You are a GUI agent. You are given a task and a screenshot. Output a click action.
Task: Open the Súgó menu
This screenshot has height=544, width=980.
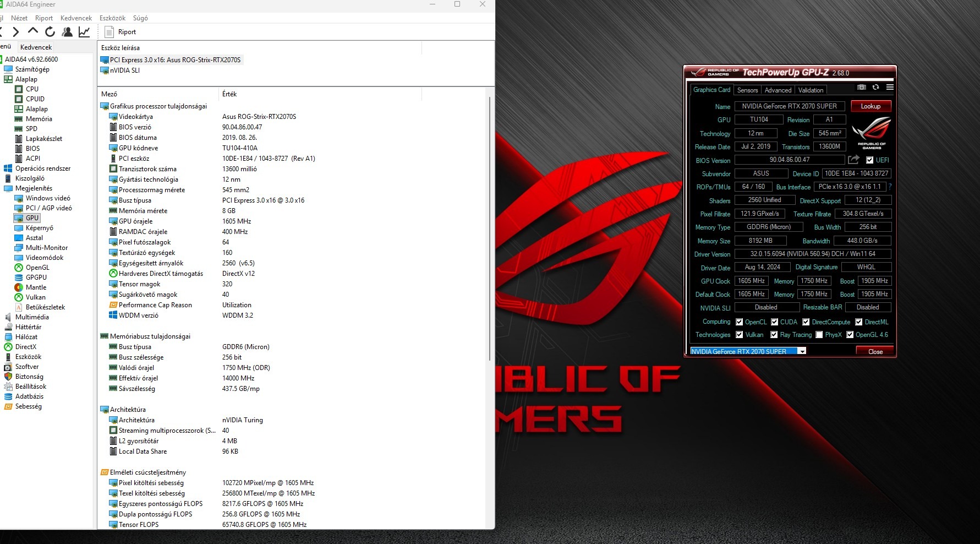(140, 18)
